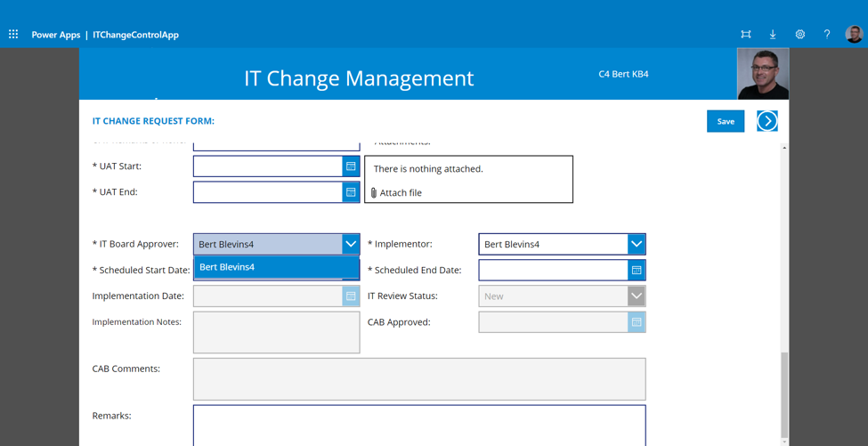Open the UAT End calendar picker

[x=351, y=192]
